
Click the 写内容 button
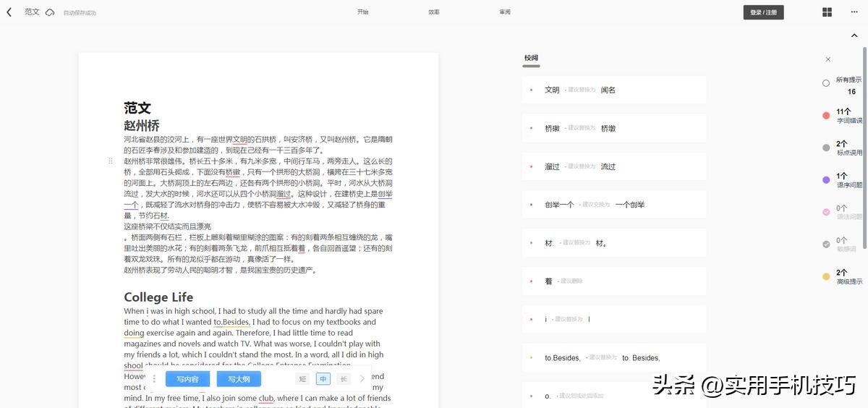[187, 379]
